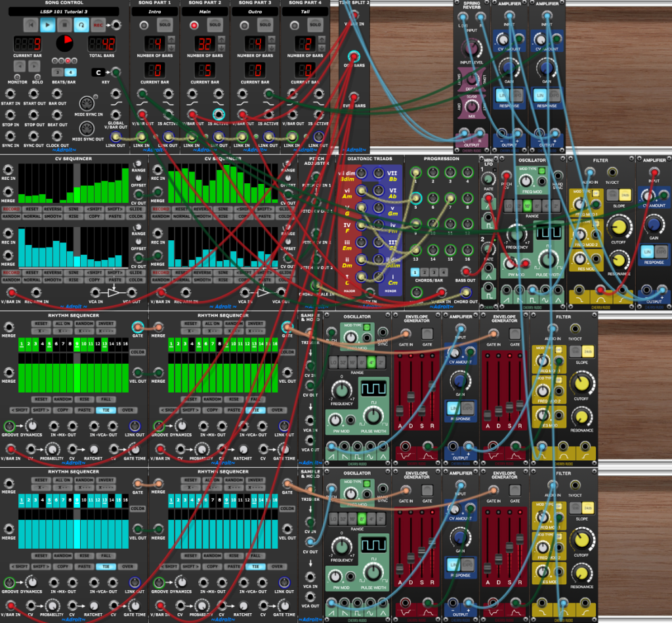The height and width of the screenshot is (623, 672).
Task: Select OVER mode in upper-left Rhythm Sequencer
Action: coord(127,410)
